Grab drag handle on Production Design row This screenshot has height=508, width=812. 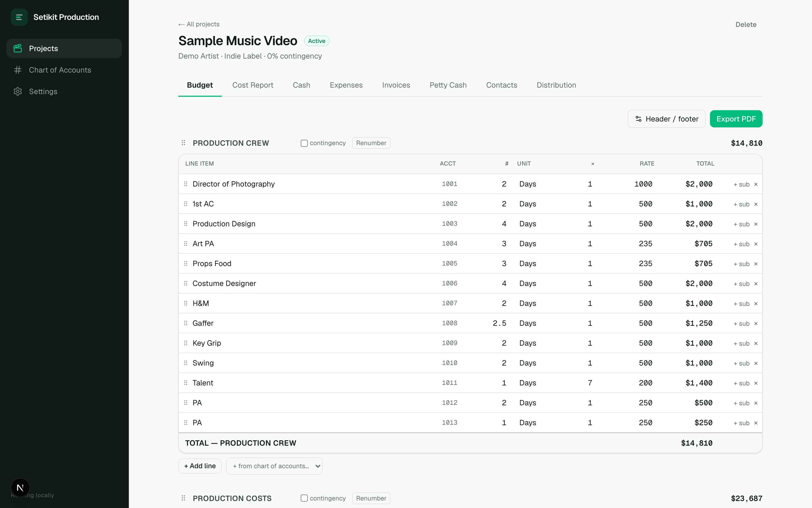coord(186,223)
